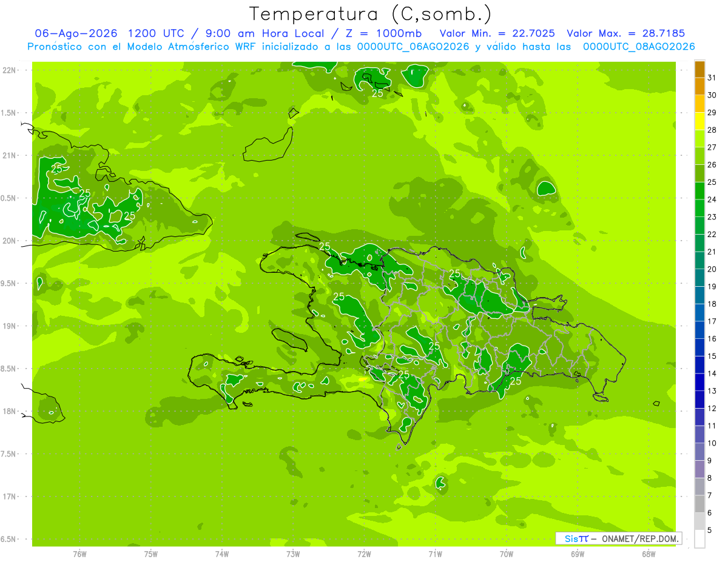Screen dimensions: 728x562
Task: Pick the colorbar swatch between 24 and 25
Action: point(699,191)
